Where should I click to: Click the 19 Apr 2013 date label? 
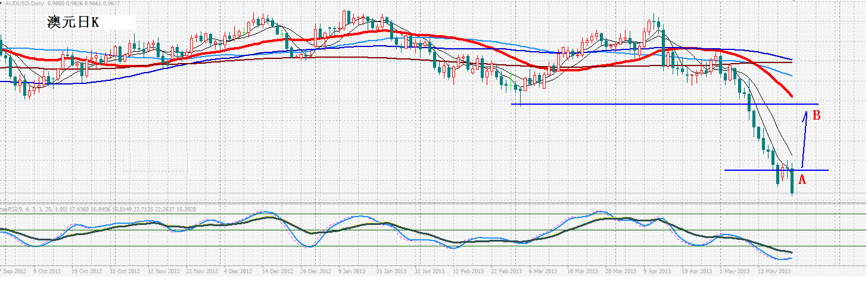[x=697, y=271]
